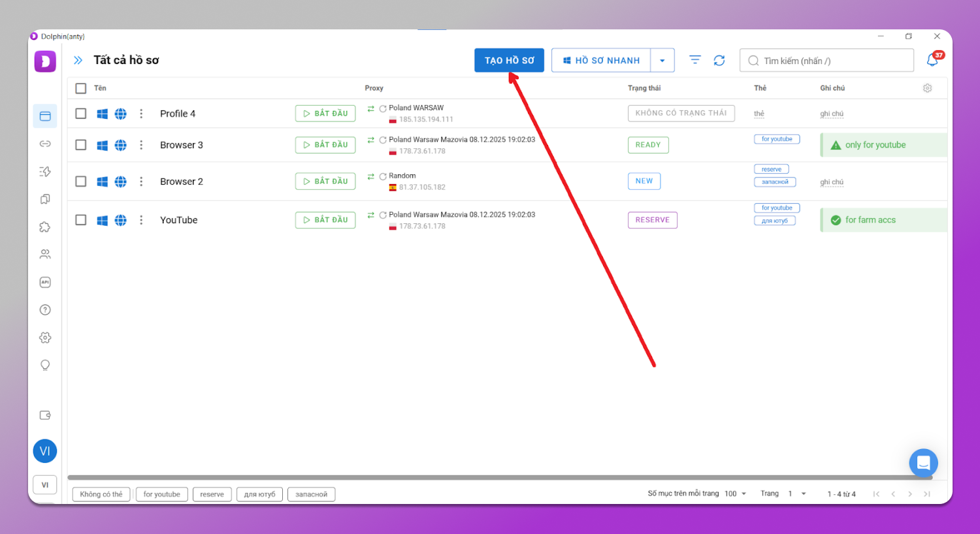
Task: Select all profiles via header checkbox
Action: click(x=80, y=87)
